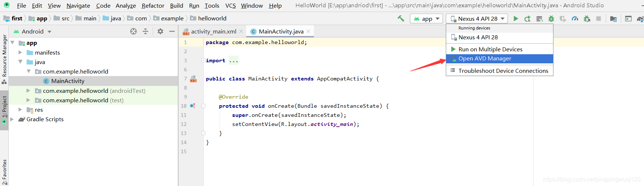Open the Navigate menu
Viewport: 644px width, 186px height.
click(78, 5)
